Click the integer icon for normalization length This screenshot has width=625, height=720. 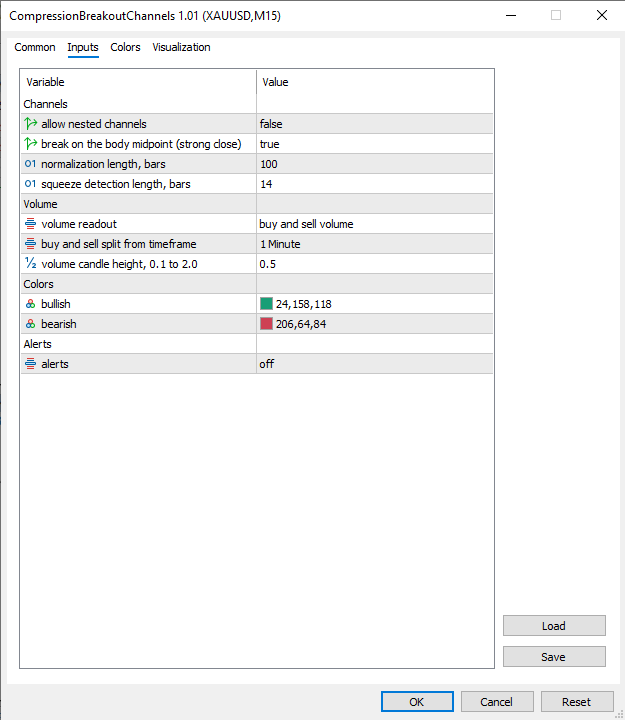[x=30, y=164]
